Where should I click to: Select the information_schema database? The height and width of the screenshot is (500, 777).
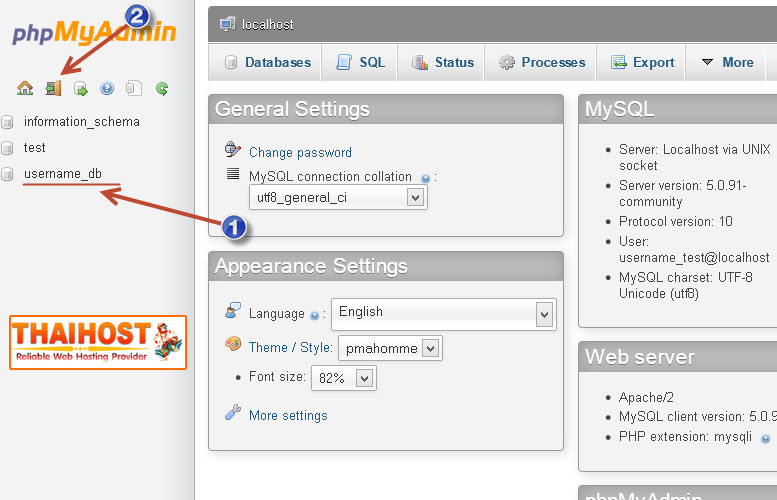click(x=82, y=122)
